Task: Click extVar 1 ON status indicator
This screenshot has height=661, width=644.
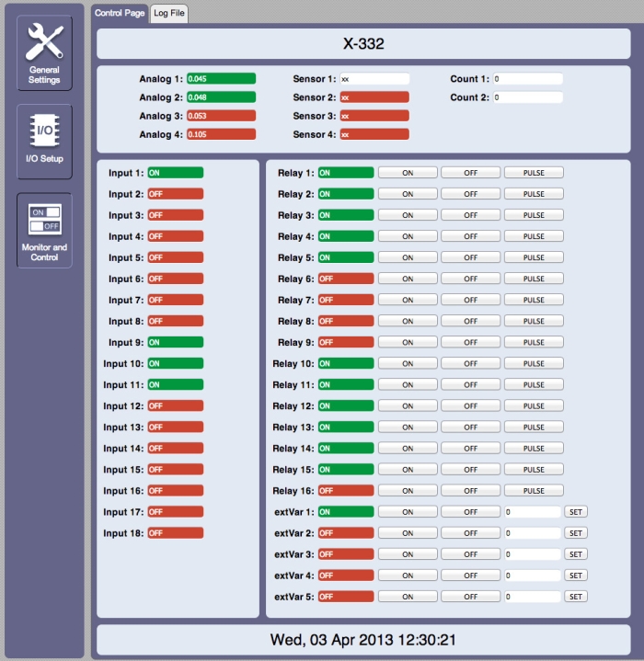Action: [346, 512]
